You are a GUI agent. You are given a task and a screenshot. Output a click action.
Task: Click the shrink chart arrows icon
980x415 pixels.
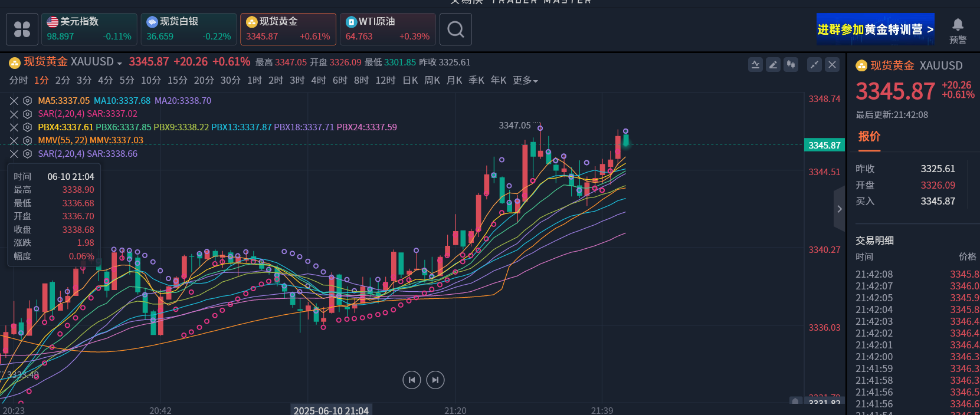pos(815,65)
